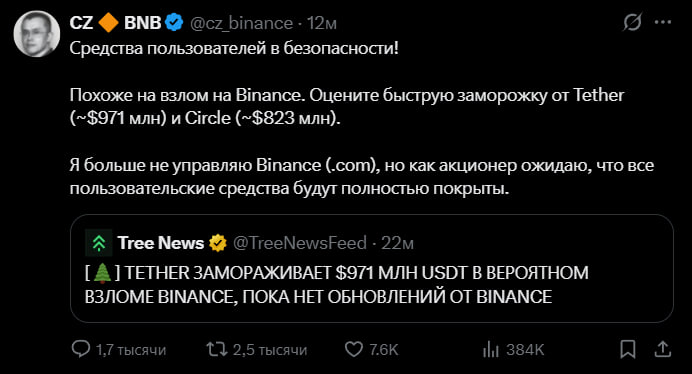Click the 22м quoted post timestamp
The width and height of the screenshot is (692, 374).
(x=397, y=243)
